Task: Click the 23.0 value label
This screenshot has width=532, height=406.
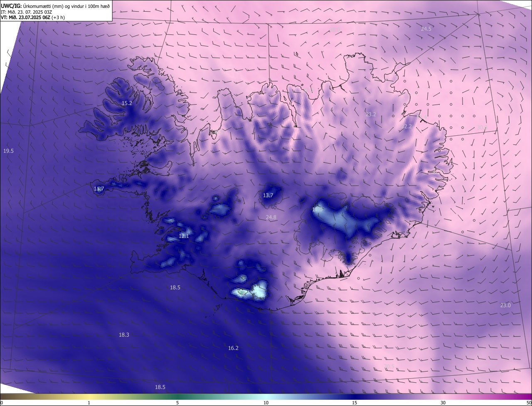Action: tap(505, 306)
